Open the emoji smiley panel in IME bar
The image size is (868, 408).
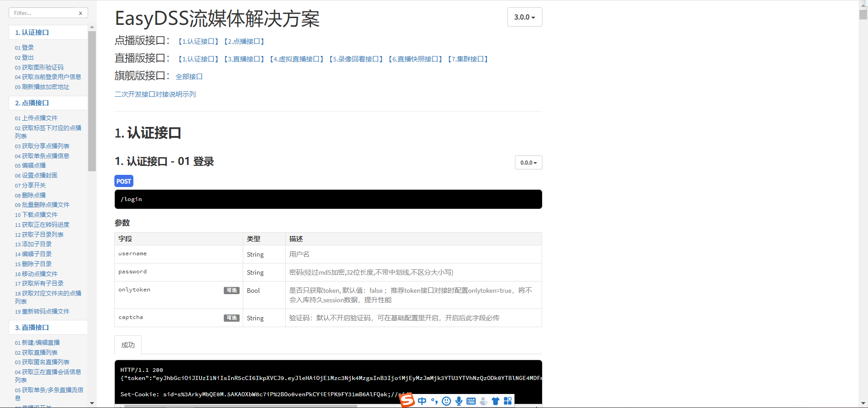[x=446, y=401]
